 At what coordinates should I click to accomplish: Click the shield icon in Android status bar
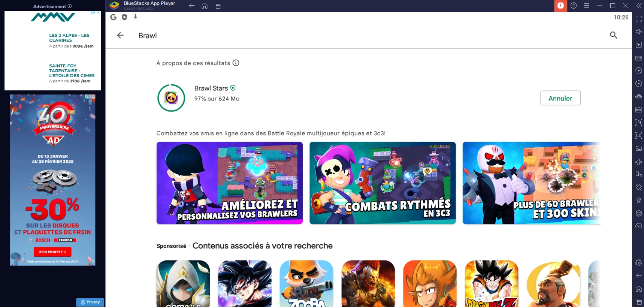click(125, 17)
